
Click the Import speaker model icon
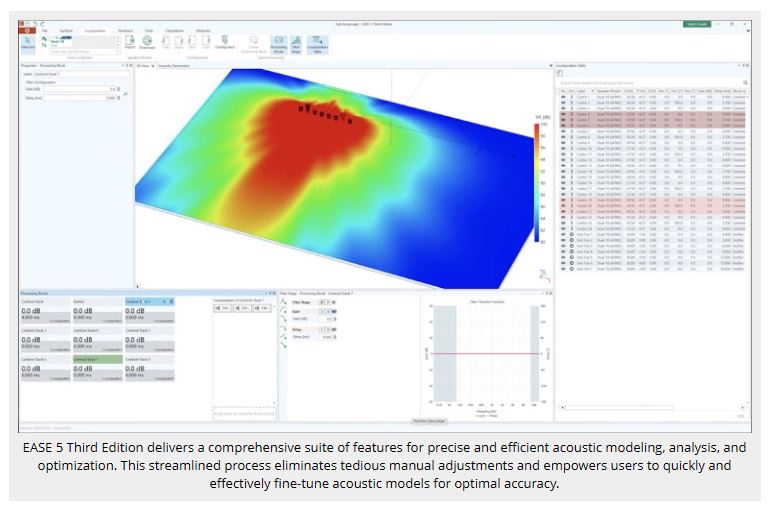(130, 42)
